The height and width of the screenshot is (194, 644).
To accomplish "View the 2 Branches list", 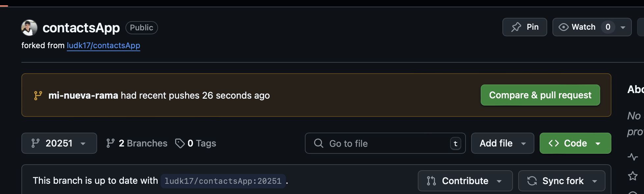I will (137, 143).
